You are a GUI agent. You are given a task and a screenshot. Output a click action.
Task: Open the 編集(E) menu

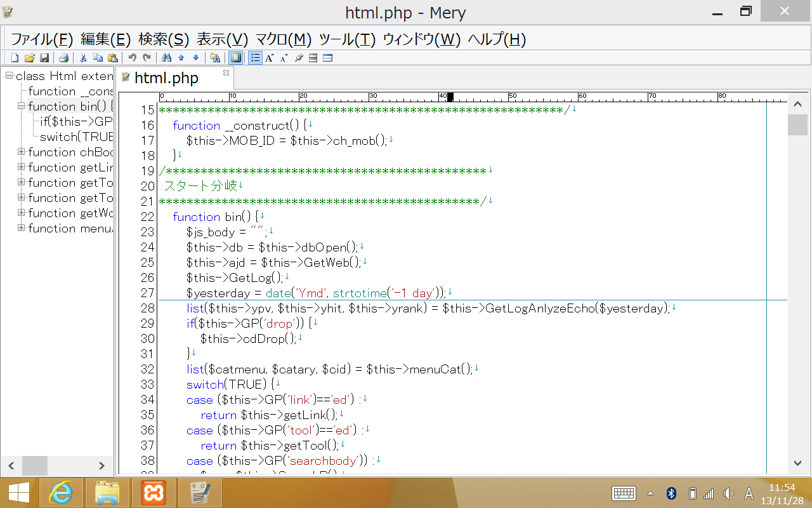106,39
